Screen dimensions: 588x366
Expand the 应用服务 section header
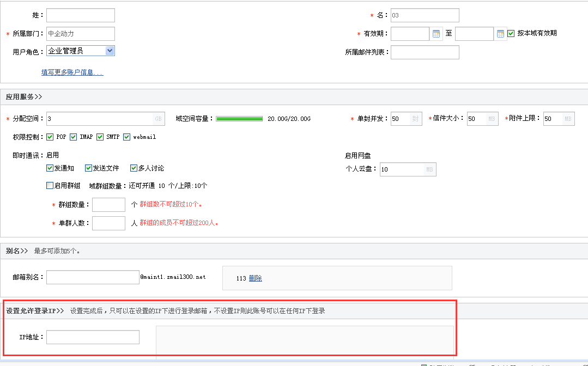click(x=24, y=96)
